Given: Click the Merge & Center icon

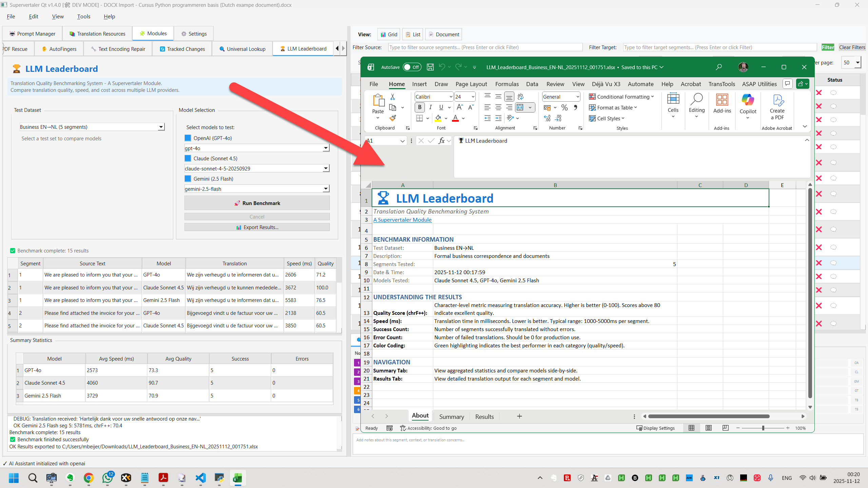Looking at the screenshot, I should click(x=520, y=108).
